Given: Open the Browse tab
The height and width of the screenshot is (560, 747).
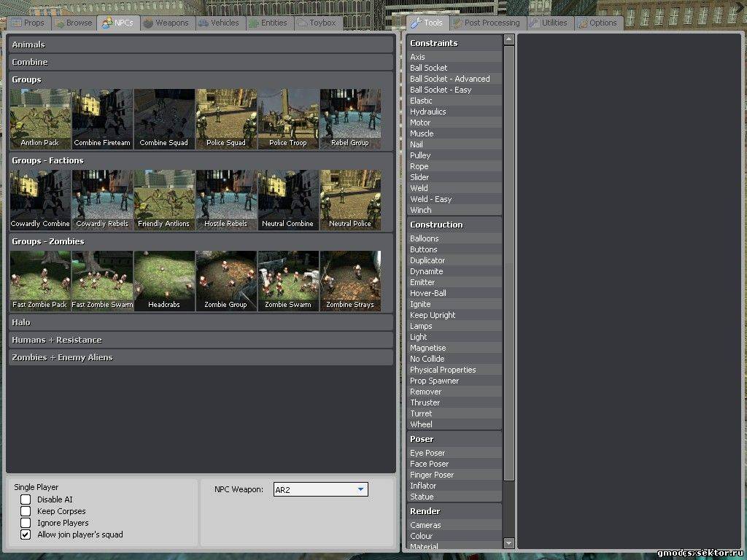Looking at the screenshot, I should 74,23.
